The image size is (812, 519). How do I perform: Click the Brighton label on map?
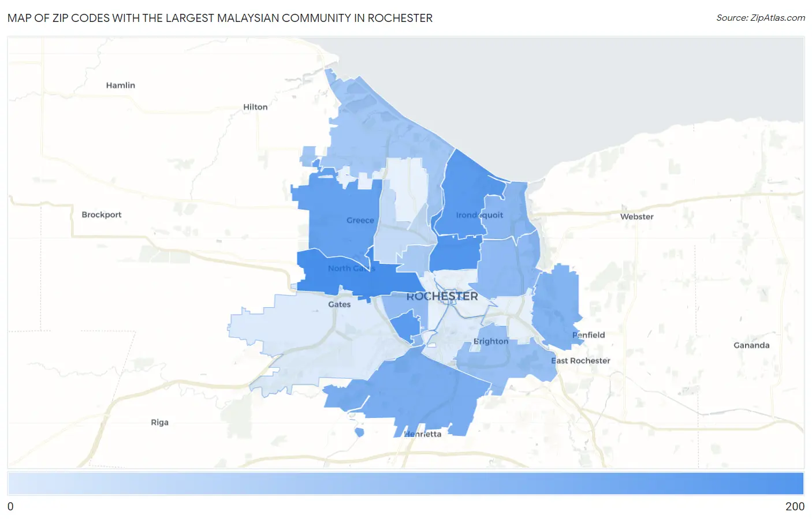pos(491,341)
